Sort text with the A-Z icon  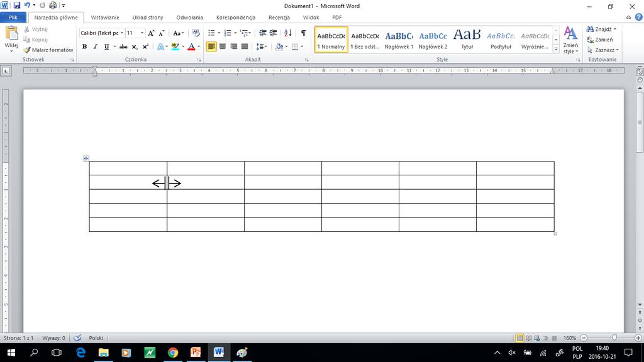click(288, 33)
